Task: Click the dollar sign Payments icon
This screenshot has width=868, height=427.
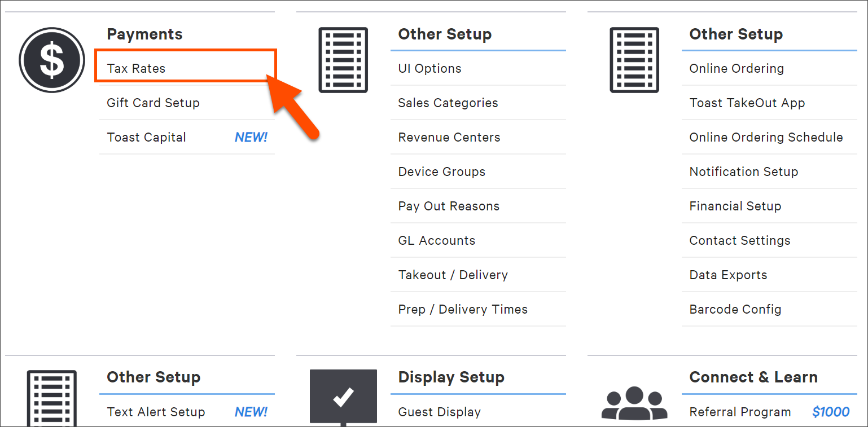Action: (x=51, y=60)
